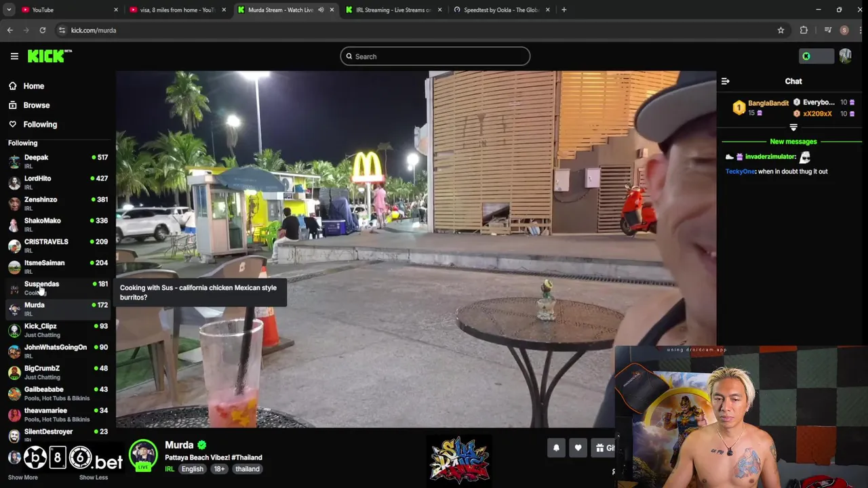This screenshot has width=868, height=488.
Task: Click the 18+ tag
Action: pyautogui.click(x=220, y=469)
